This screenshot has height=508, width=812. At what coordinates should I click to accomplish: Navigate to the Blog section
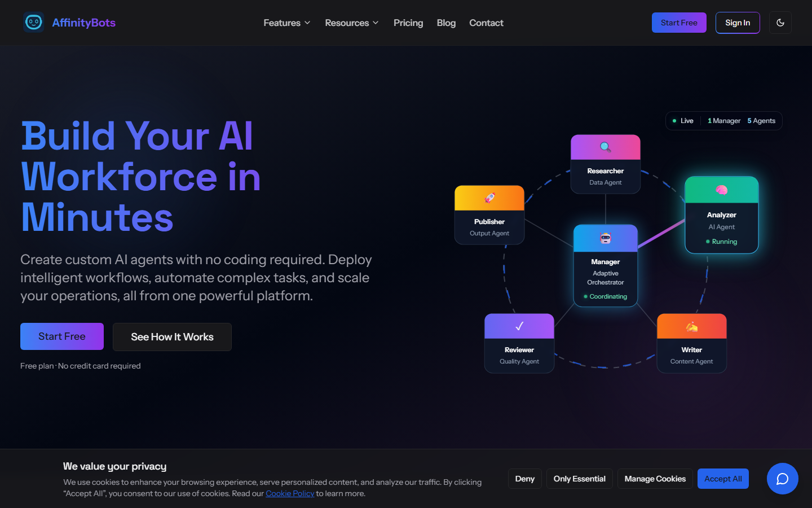click(x=445, y=23)
